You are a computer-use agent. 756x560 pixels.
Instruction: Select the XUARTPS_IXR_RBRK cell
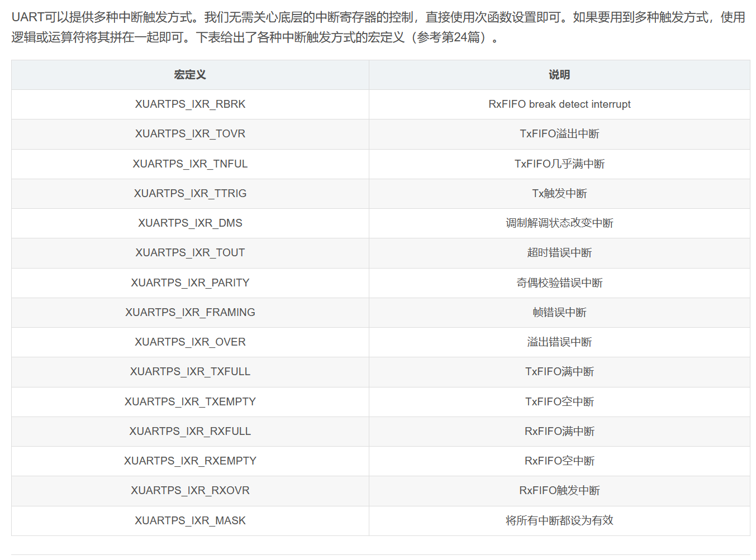pyautogui.click(x=190, y=104)
